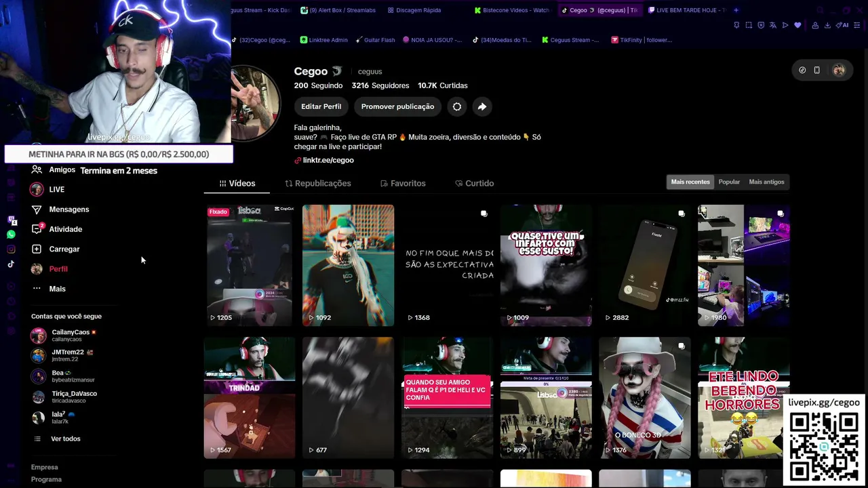Switch to Discagem Rápida browser tab
The width and height of the screenshot is (868, 488).
(414, 10)
